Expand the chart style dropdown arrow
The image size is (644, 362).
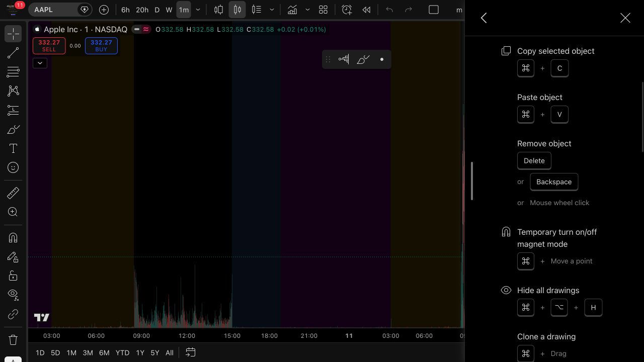tap(272, 10)
